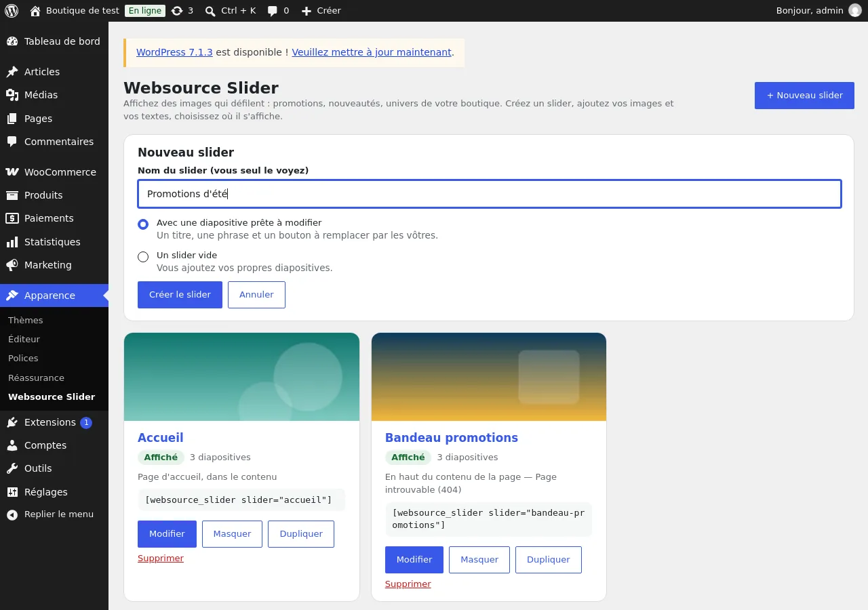Viewport: 868px width, 610px height.
Task: Click the Médias sidebar icon
Action: [12, 95]
